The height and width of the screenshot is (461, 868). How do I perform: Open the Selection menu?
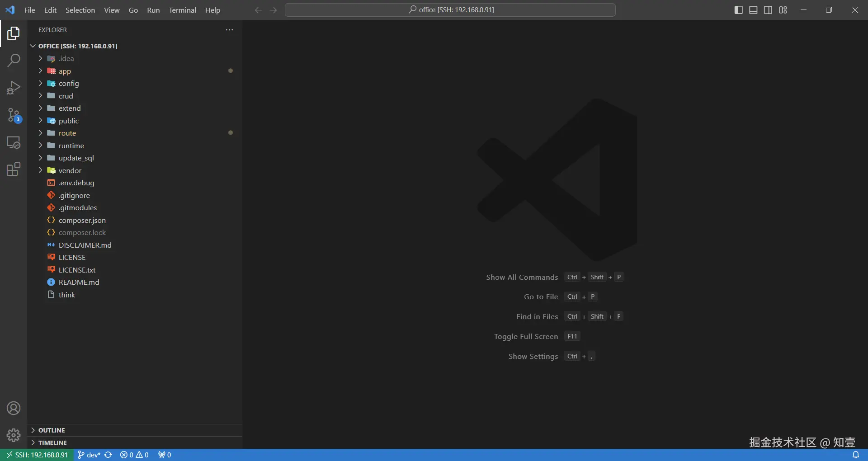click(x=80, y=10)
